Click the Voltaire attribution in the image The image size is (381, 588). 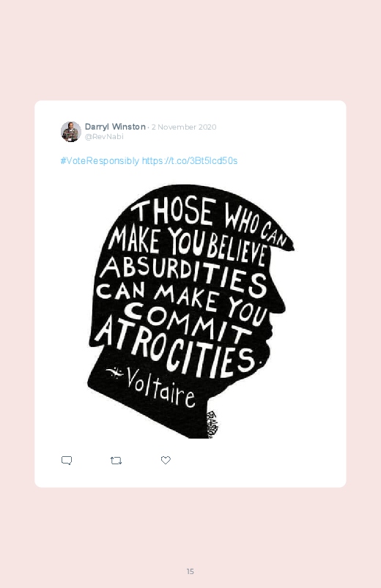tap(161, 388)
